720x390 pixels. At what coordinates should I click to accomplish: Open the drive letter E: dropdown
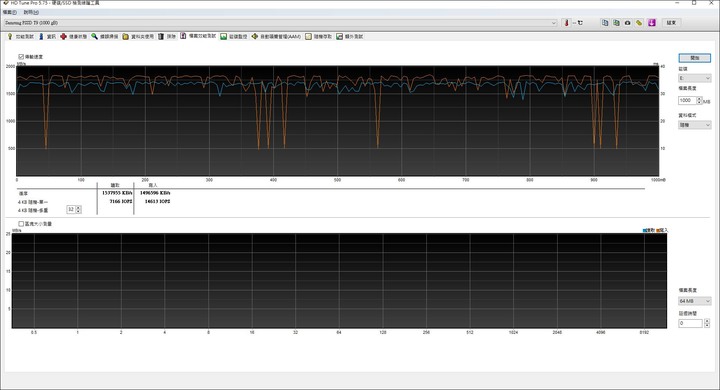(x=695, y=79)
